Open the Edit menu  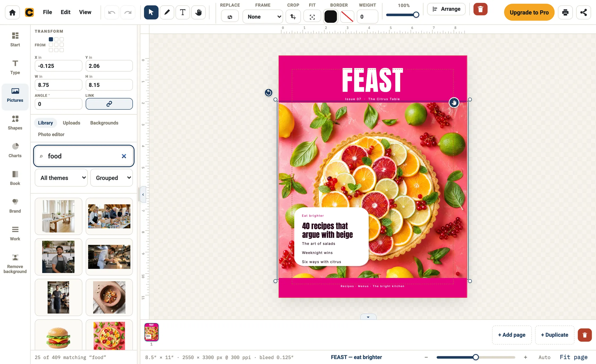tap(65, 12)
